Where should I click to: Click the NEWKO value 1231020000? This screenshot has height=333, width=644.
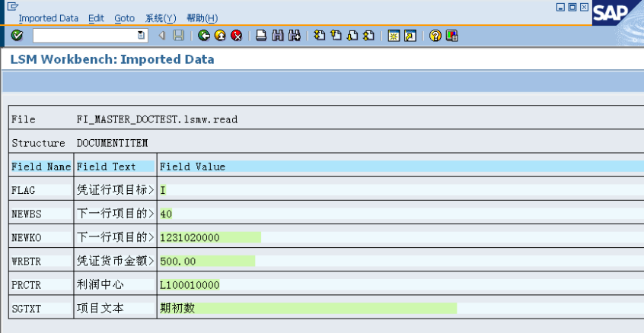tap(210, 237)
